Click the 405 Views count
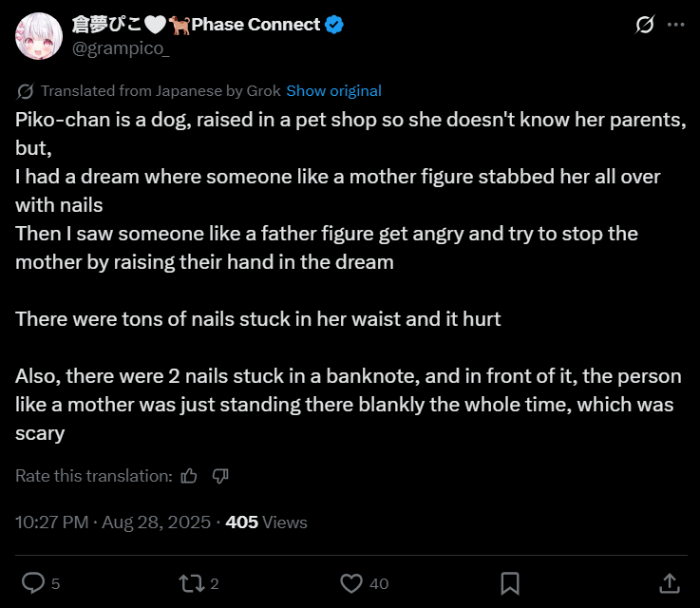700x608 pixels. pos(266,522)
